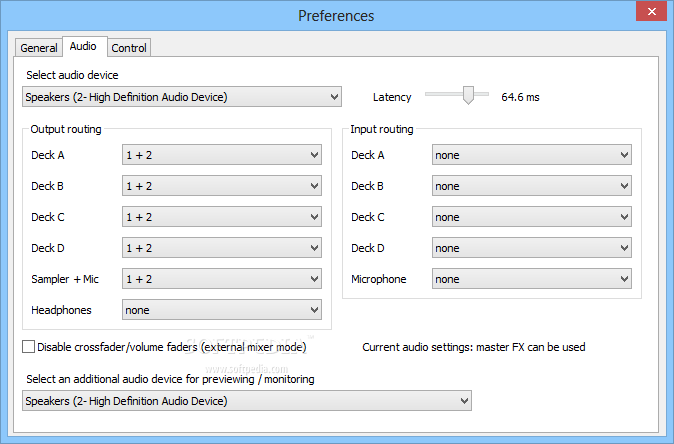674x444 pixels.
Task: Open Deck A output routing dropdown
Action: coord(222,155)
